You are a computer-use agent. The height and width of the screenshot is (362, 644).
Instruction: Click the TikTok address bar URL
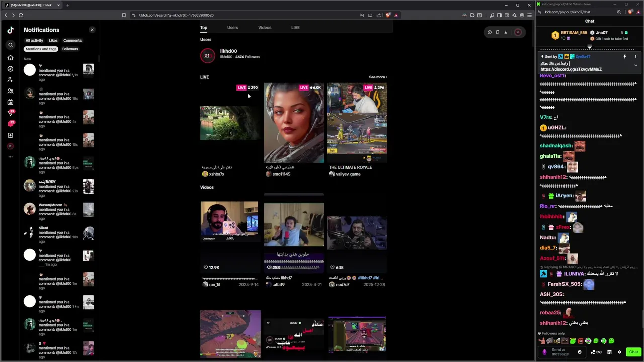[x=176, y=15]
